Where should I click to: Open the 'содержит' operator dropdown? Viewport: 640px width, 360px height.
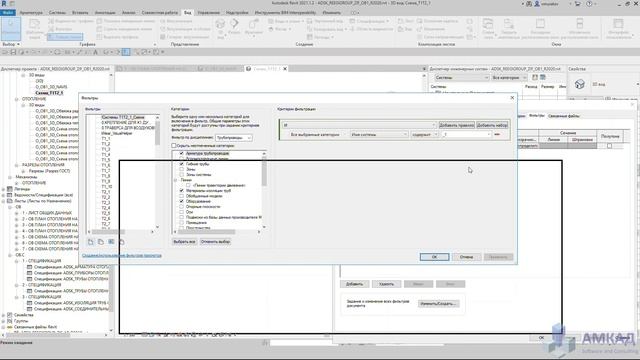tap(424, 134)
